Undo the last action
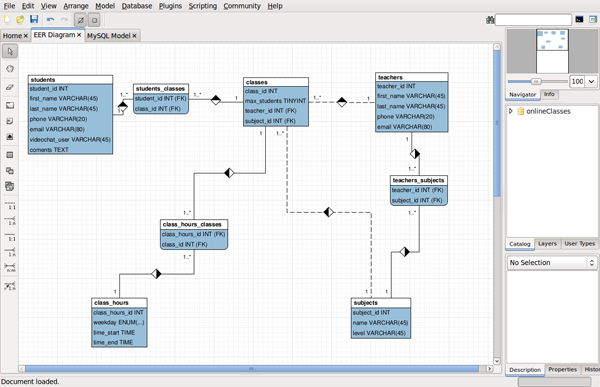 pos(50,20)
